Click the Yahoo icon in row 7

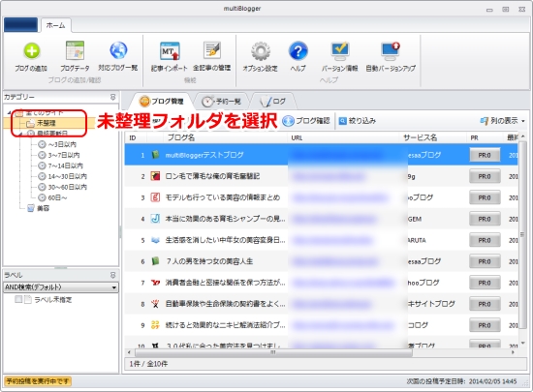click(x=155, y=283)
